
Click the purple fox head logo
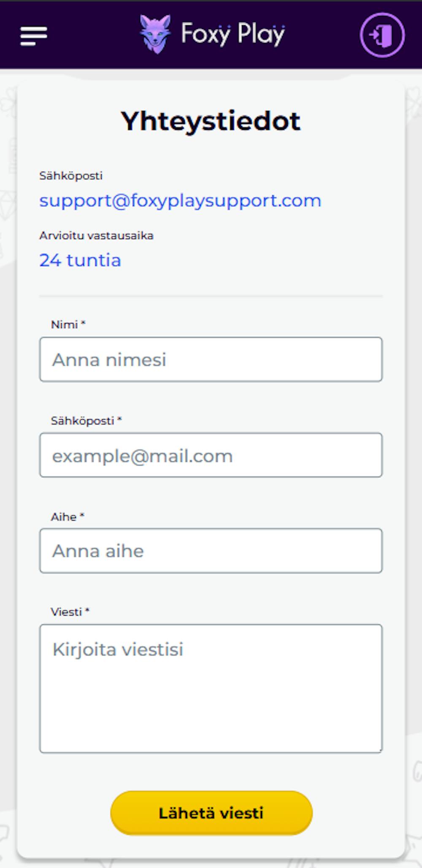pyautogui.click(x=155, y=34)
